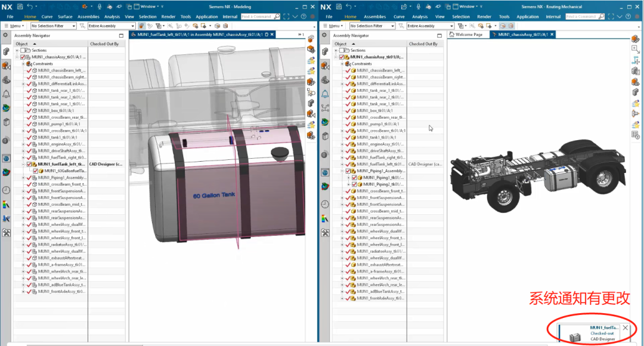This screenshot has height=346, width=644.
Task: Toggle full screen in the Routing Mechanical window
Action: pyautogui.click(x=611, y=17)
